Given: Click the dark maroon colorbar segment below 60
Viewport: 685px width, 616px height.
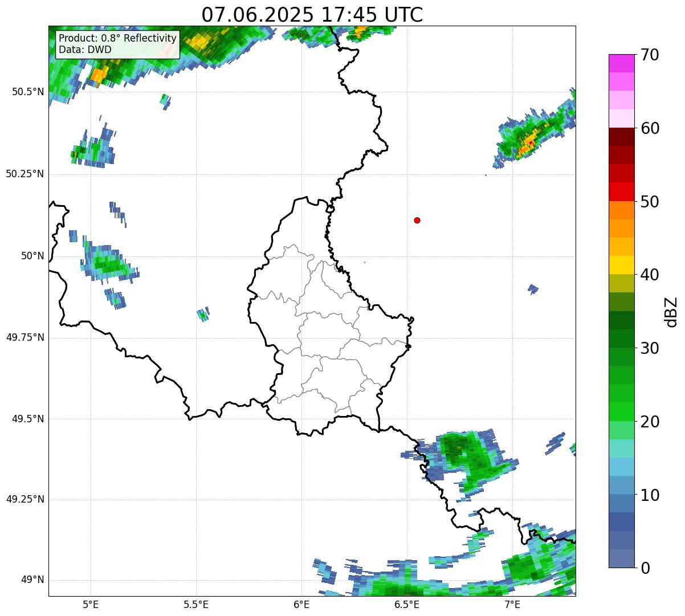Looking at the screenshot, I should [x=622, y=137].
